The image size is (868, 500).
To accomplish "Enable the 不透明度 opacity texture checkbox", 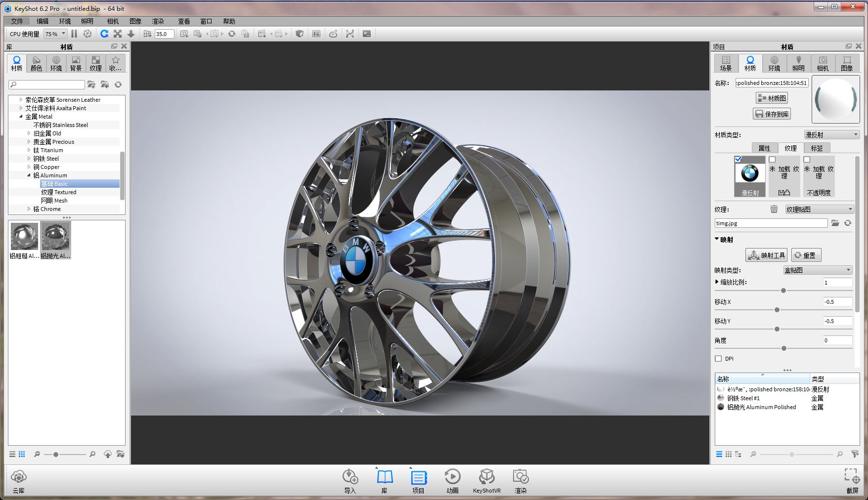I will click(807, 160).
